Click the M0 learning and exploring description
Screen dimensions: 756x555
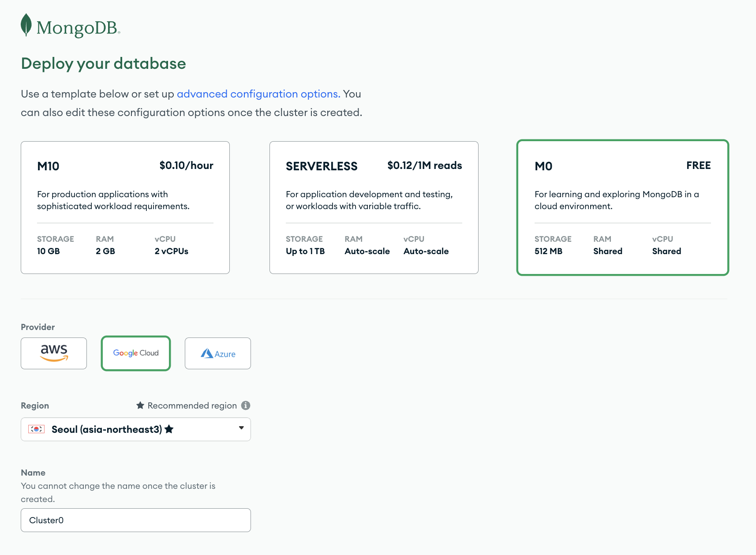point(617,200)
